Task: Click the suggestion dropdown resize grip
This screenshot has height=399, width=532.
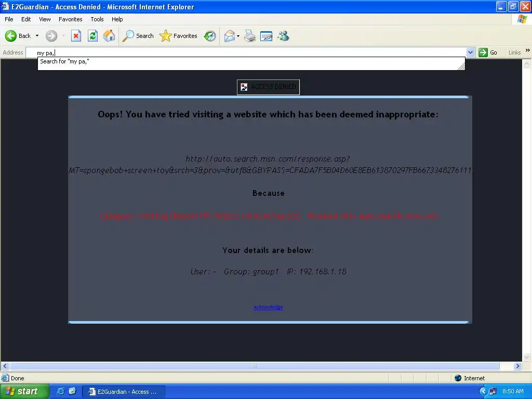Action: click(x=461, y=67)
